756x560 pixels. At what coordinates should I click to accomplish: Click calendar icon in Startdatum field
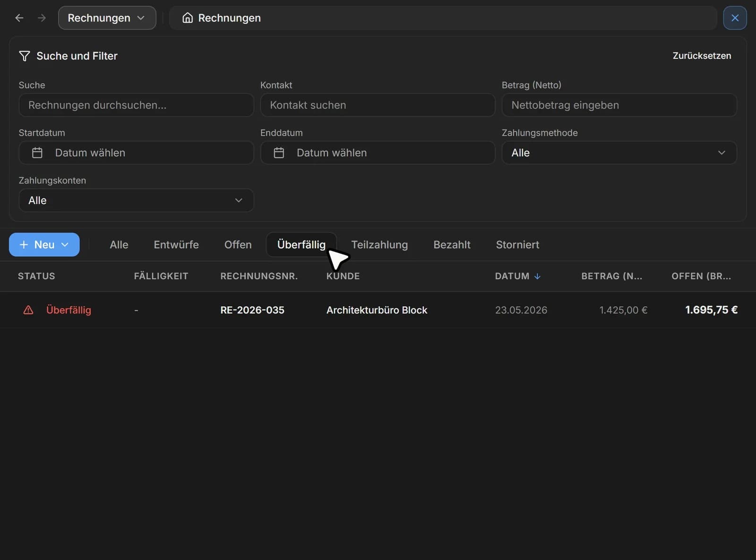pyautogui.click(x=37, y=153)
